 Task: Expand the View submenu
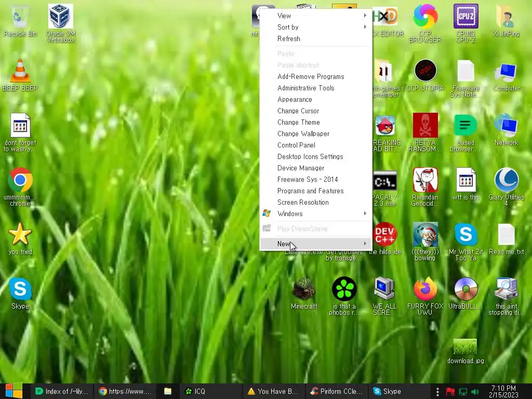point(316,16)
